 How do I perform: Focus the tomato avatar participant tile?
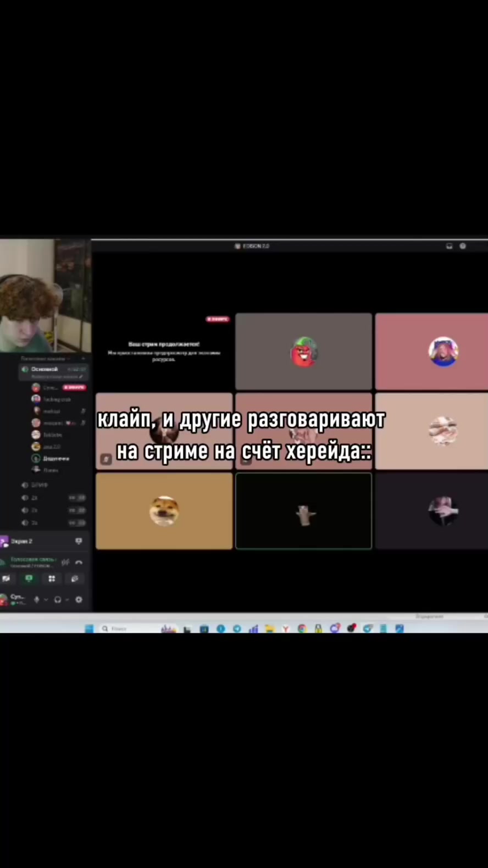303,352
